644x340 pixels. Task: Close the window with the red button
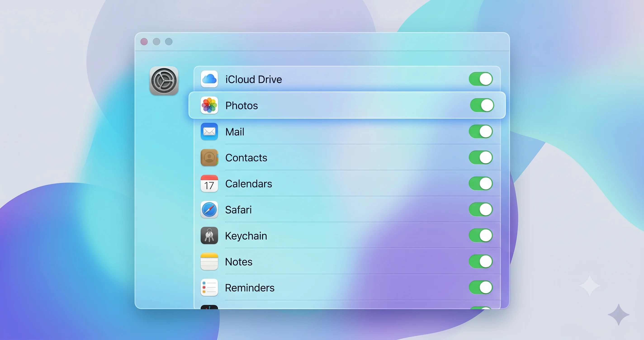click(x=144, y=42)
